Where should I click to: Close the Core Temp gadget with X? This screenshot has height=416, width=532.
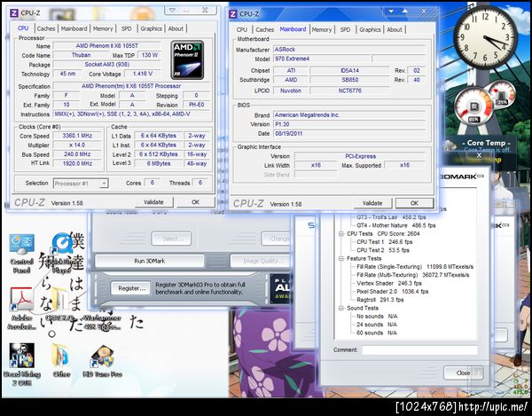coord(479,155)
